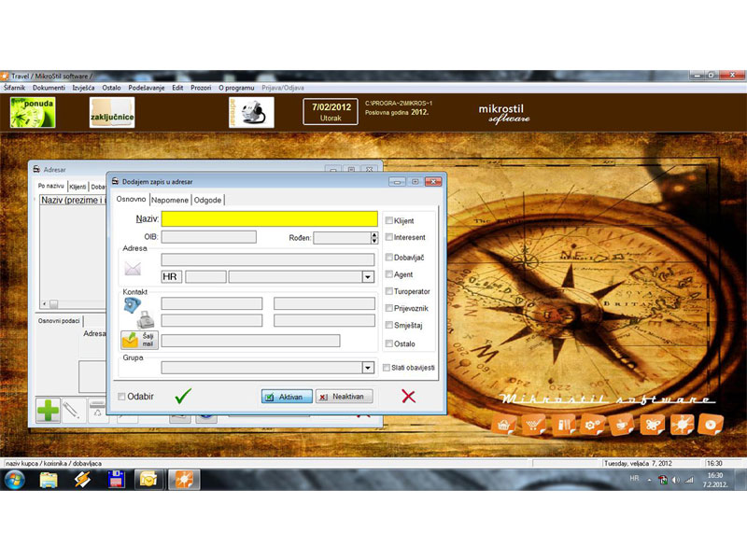Enable the Dobavljač checkbox

pos(389,257)
